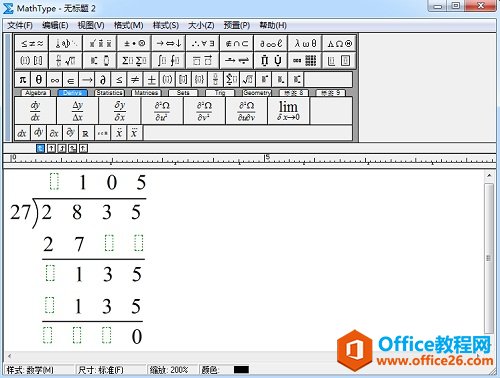Insert mixed partial ∂²Ω/∂u∂v expression
The width and height of the screenshot is (500, 378).
click(246, 111)
